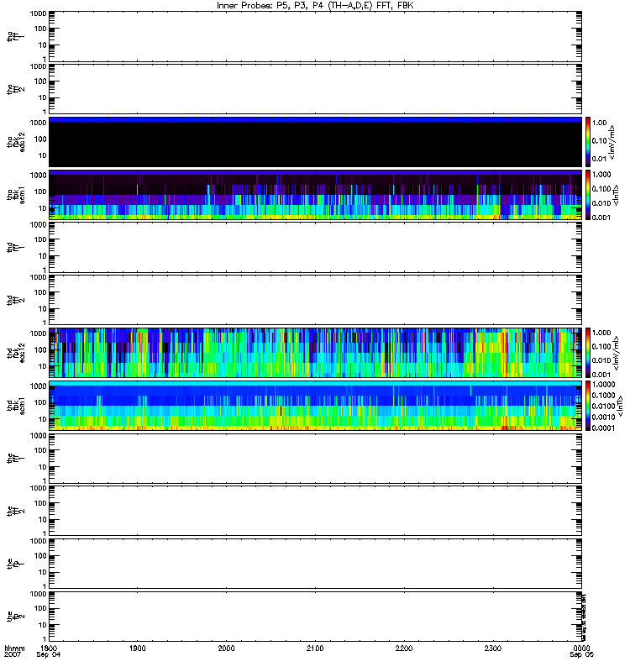630x672 pixels.
Task: Click the '2007' year label
Action: pyautogui.click(x=12, y=654)
